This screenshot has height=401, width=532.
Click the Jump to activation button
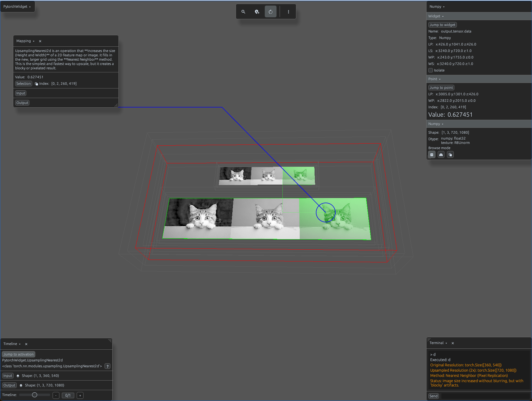click(19, 354)
